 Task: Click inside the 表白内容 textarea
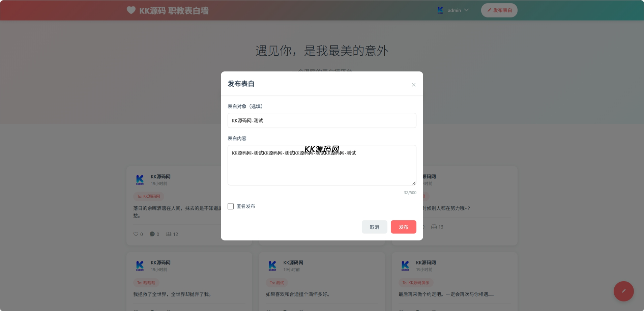pyautogui.click(x=322, y=165)
